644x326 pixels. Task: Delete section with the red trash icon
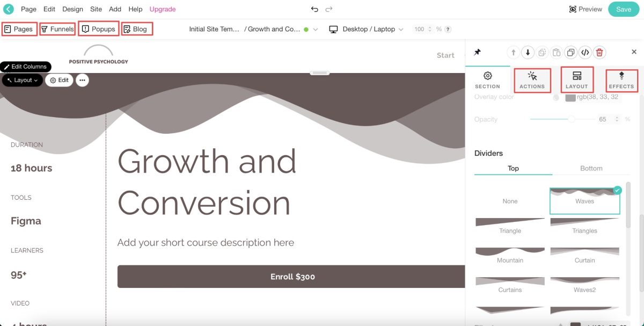click(599, 52)
